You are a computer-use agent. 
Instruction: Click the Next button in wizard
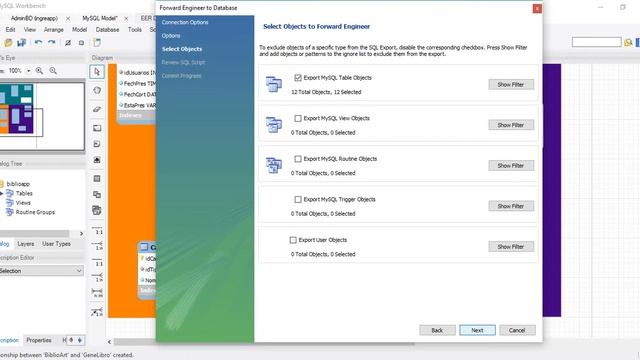477,330
